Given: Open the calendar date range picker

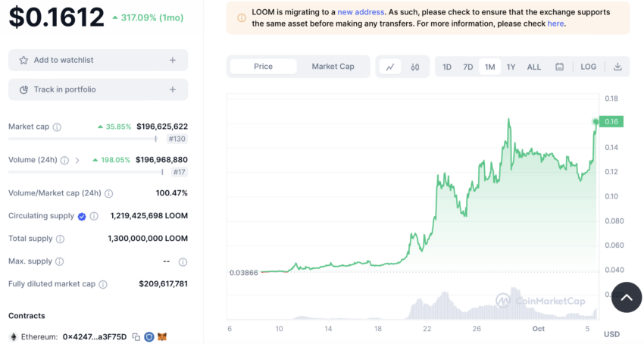Looking at the screenshot, I should (559, 67).
